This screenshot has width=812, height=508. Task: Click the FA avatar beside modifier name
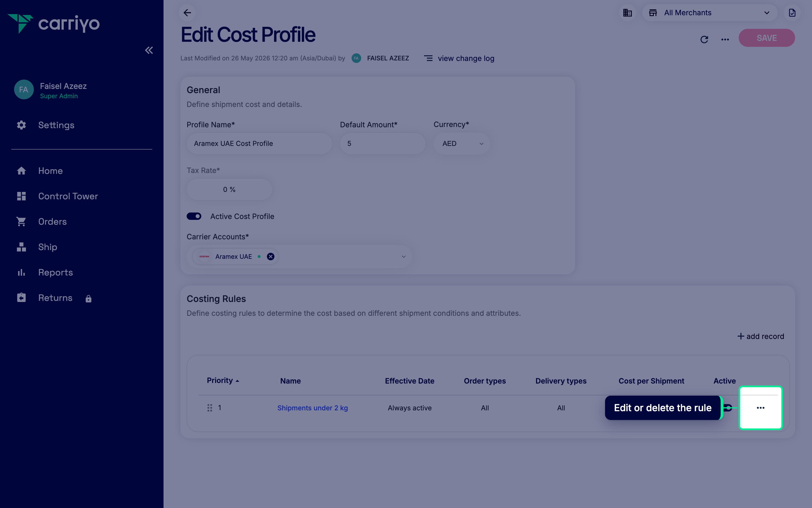[356, 58]
